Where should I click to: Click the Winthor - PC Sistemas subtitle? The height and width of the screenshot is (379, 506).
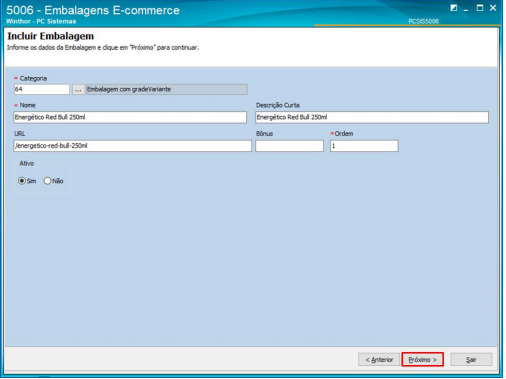coord(41,21)
